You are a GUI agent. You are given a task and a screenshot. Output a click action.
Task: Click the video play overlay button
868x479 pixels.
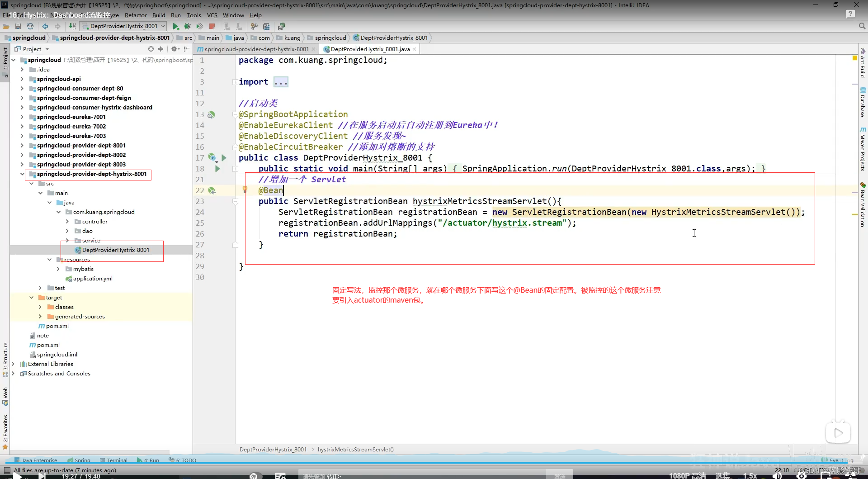[838, 433]
